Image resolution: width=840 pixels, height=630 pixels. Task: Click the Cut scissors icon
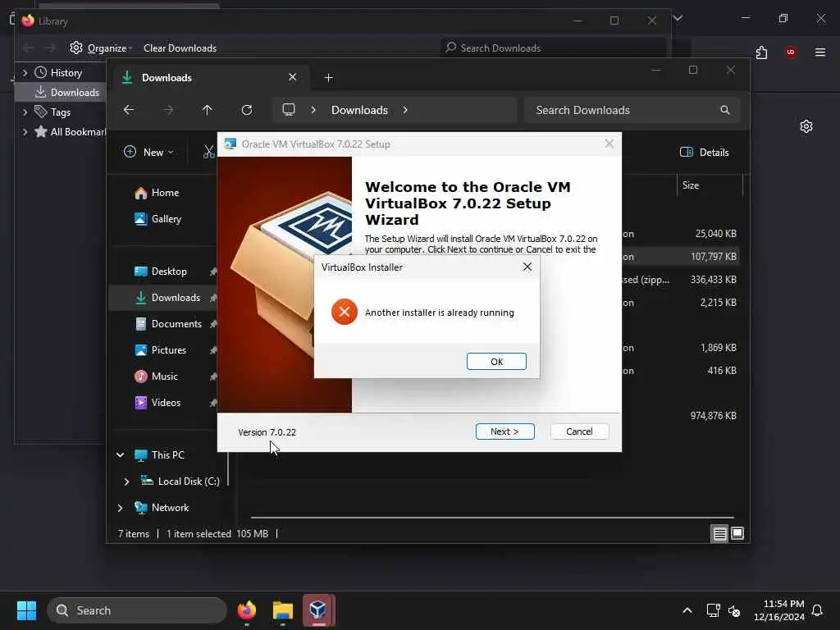[x=209, y=152]
